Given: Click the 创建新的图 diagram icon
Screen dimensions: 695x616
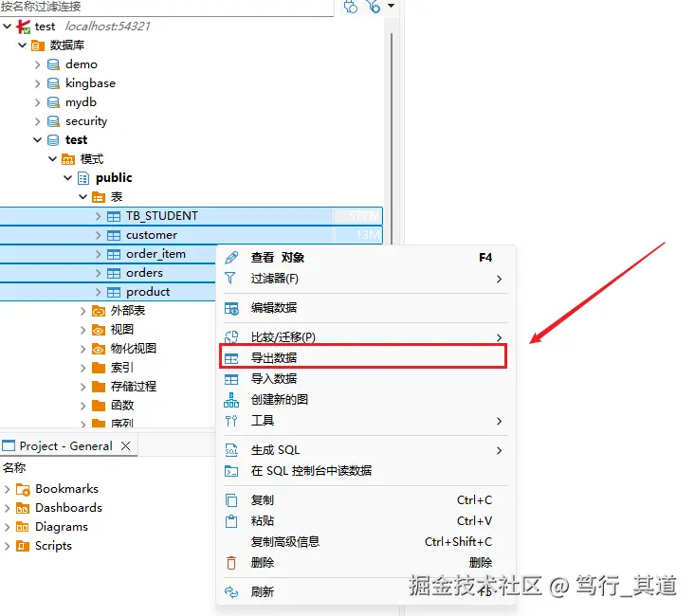Looking at the screenshot, I should (x=231, y=400).
